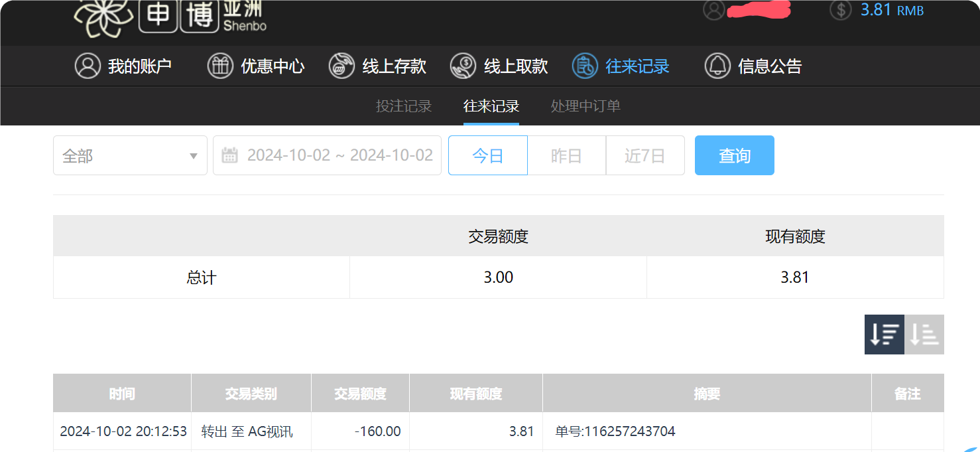This screenshot has width=980, height=452.
Task: Open the 优惠中心 gift box icon
Action: click(x=221, y=66)
